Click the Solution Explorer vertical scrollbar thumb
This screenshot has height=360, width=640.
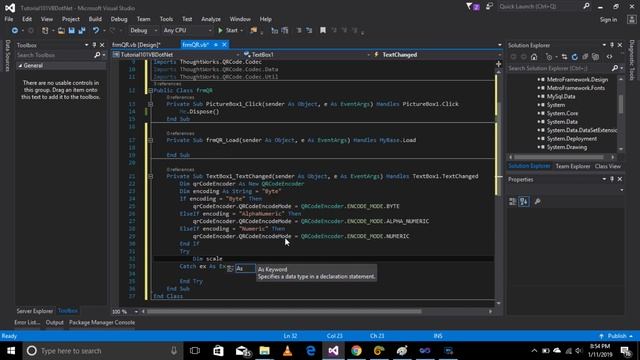(621, 104)
